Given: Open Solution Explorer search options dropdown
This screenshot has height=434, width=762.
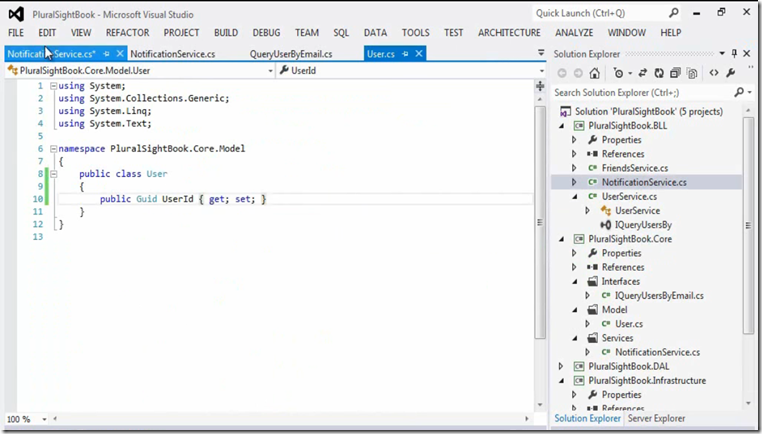Looking at the screenshot, I should click(749, 92).
